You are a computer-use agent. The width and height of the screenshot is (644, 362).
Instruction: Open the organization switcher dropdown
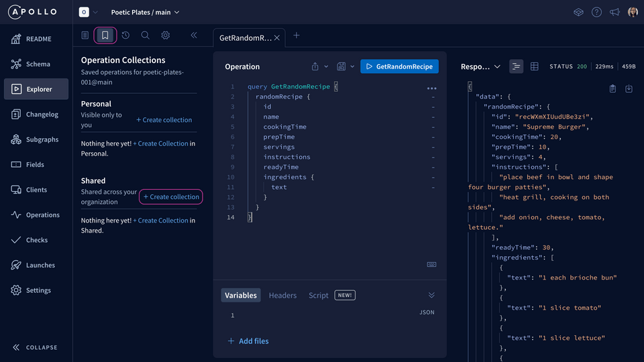[x=89, y=12]
